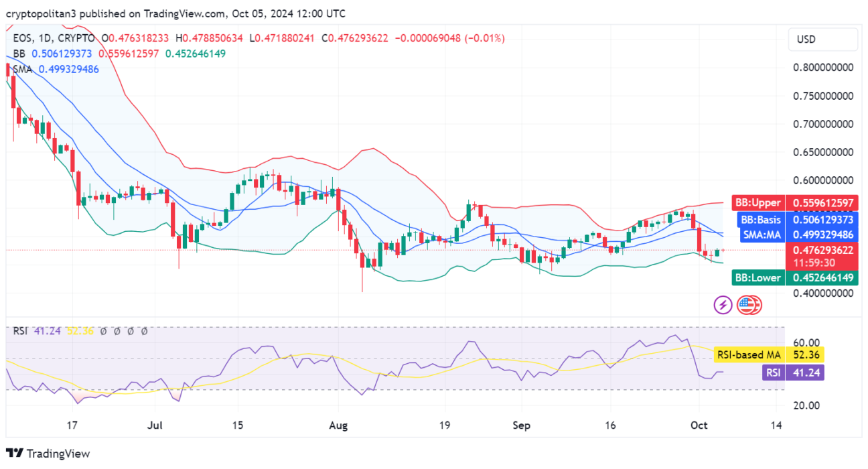The width and height of the screenshot is (868, 469).
Task: Select the RSI-based MA scale label
Action: [x=747, y=354]
